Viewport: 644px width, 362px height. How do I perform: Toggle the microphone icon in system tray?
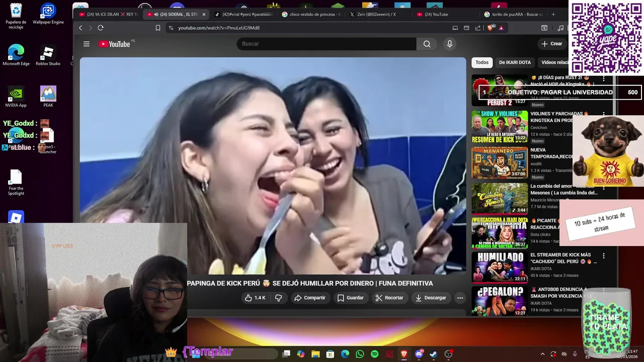pos(575,354)
